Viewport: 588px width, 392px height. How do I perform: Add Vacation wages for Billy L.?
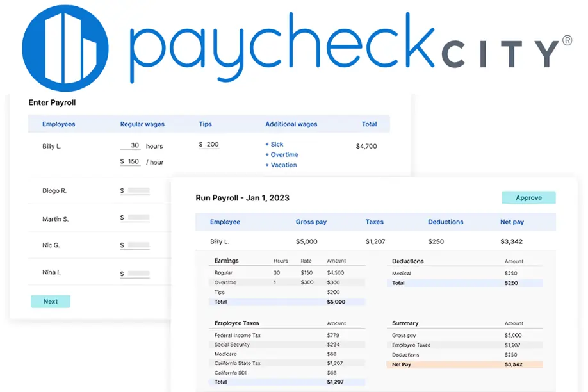281,165
